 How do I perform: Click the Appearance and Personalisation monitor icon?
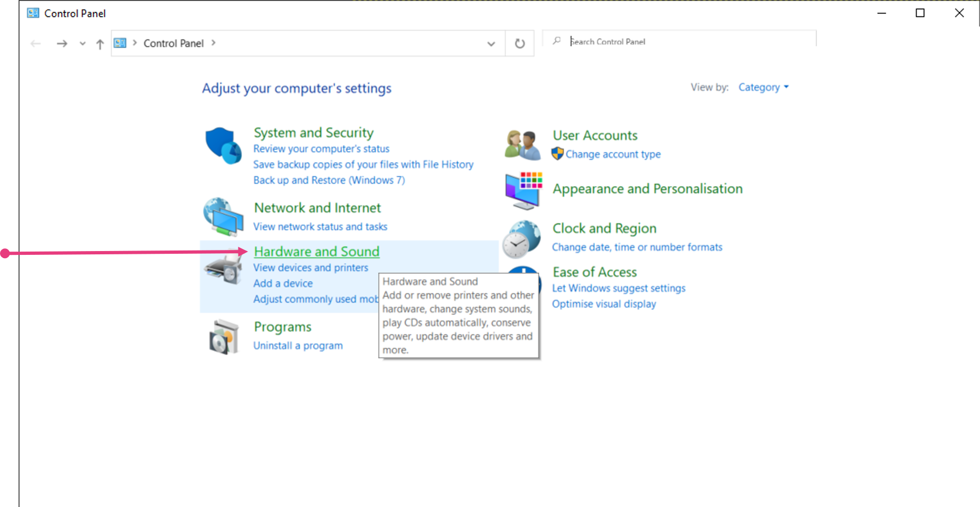point(523,190)
